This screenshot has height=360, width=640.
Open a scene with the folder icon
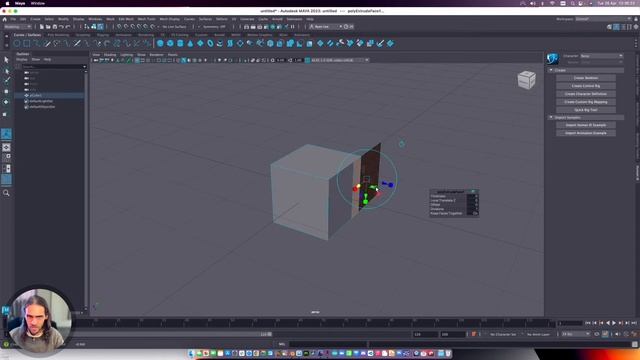click(48, 27)
